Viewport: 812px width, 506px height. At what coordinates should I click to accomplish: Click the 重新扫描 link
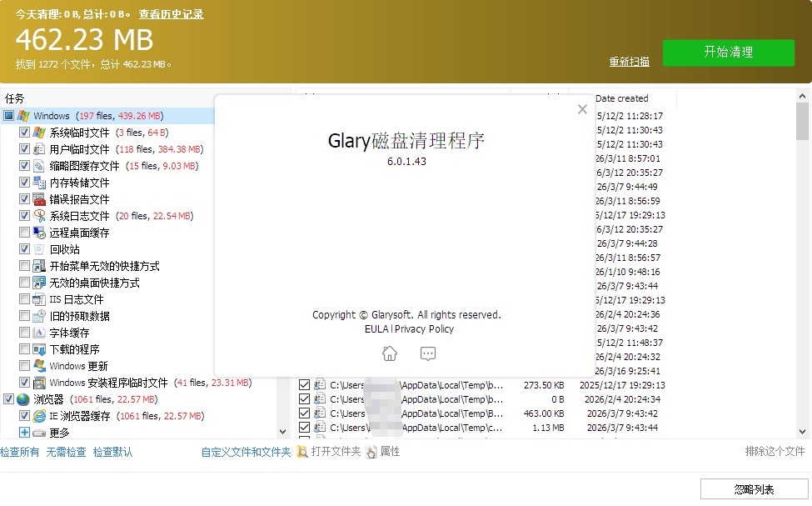[x=629, y=63]
